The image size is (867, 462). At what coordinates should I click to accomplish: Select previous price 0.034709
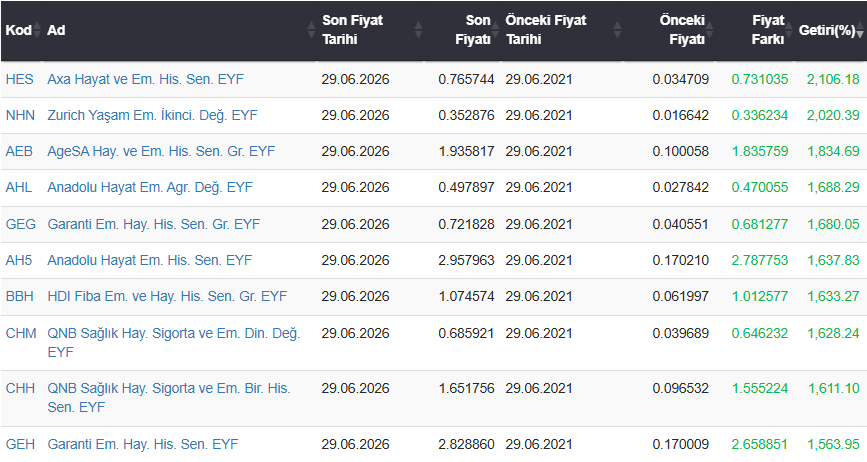pyautogui.click(x=681, y=79)
